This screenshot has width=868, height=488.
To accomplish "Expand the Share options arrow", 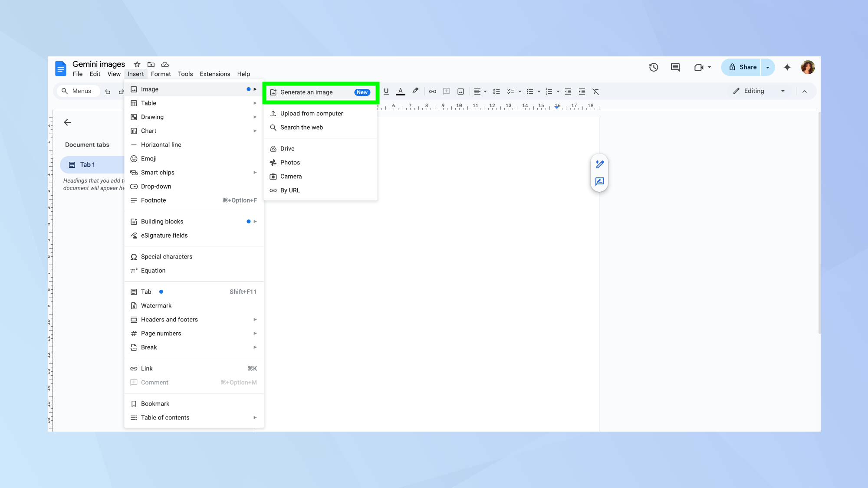I will (768, 67).
